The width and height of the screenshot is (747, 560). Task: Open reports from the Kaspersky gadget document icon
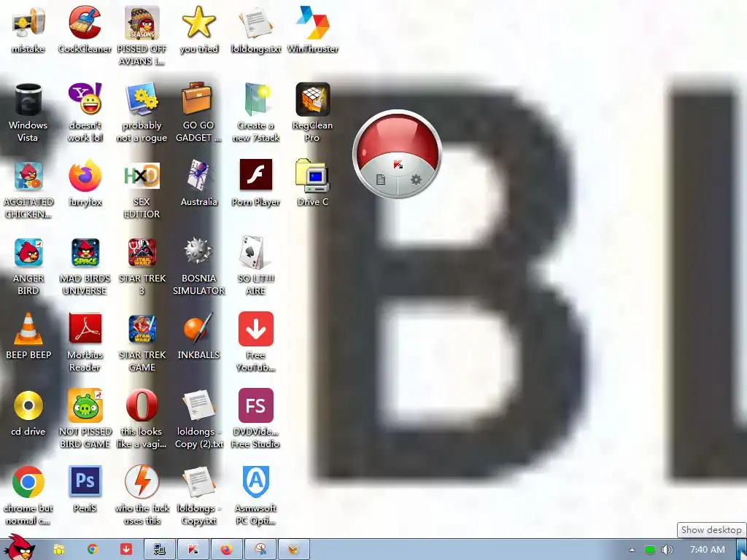click(380, 179)
